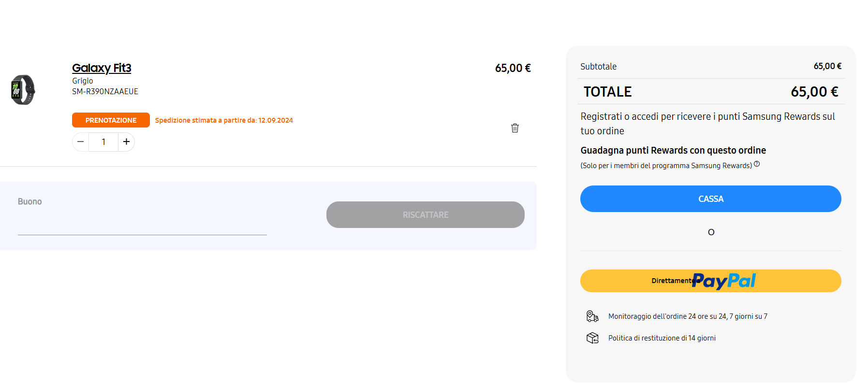Click the return policy box icon
Screen dimensions: 868x384
pos(592,338)
